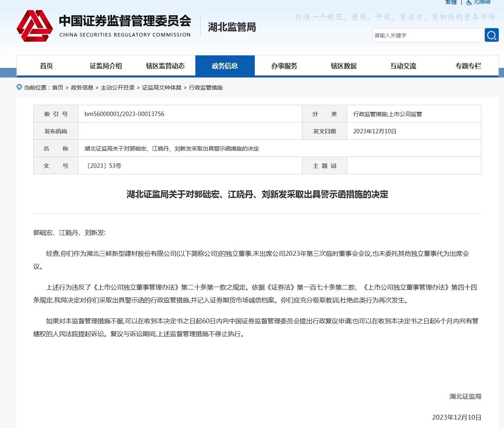
Task: Open the 辖区数据 navigation tab
Action: click(344, 66)
